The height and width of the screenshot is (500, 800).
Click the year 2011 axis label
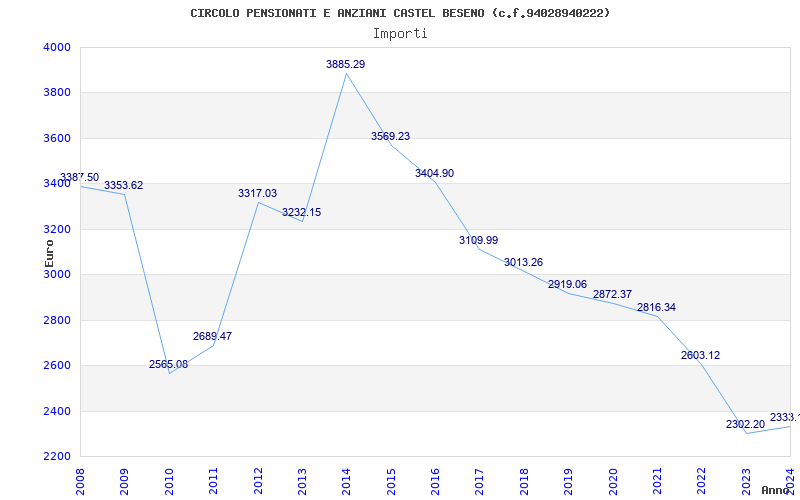(213, 481)
